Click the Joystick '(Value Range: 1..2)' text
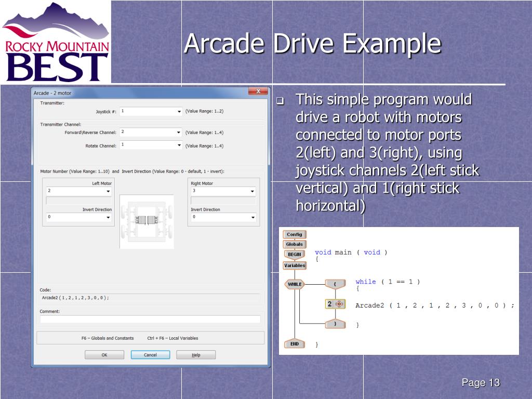 point(204,111)
